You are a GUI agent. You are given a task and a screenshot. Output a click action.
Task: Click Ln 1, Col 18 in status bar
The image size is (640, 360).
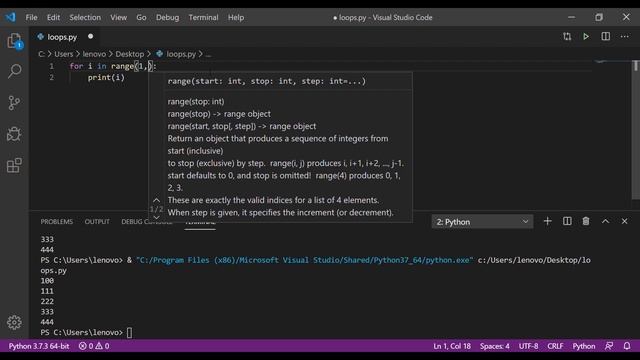tap(452, 346)
